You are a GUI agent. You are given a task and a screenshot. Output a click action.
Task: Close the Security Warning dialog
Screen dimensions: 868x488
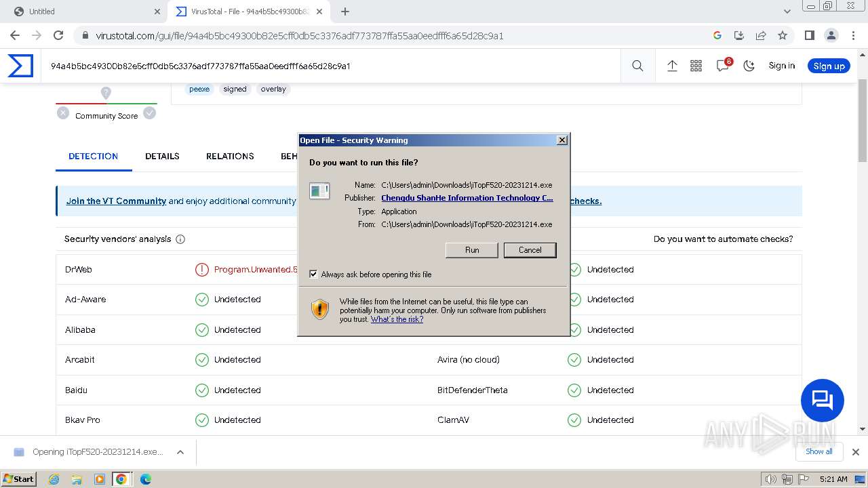tap(562, 140)
